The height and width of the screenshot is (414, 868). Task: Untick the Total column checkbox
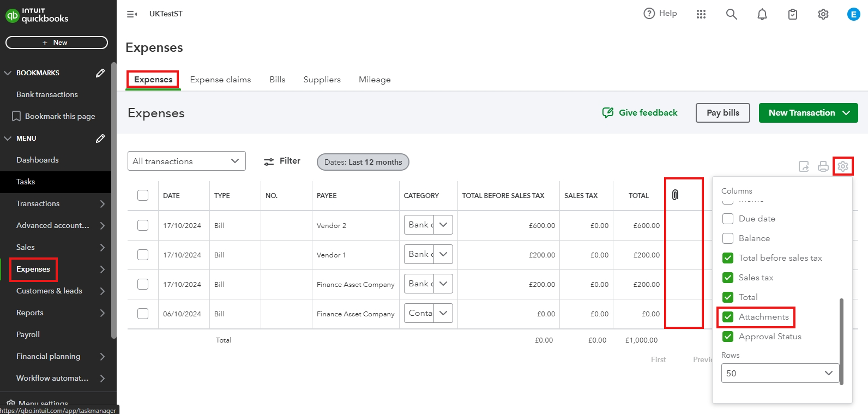tap(728, 297)
